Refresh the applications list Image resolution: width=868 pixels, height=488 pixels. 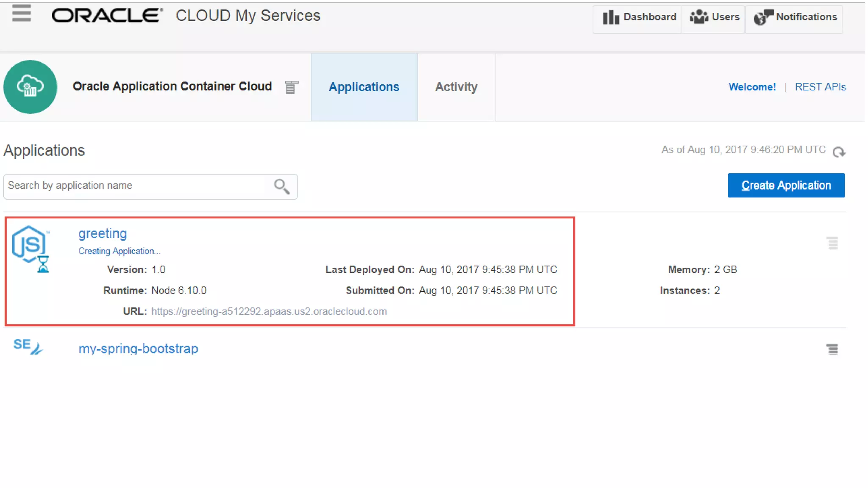(x=839, y=152)
